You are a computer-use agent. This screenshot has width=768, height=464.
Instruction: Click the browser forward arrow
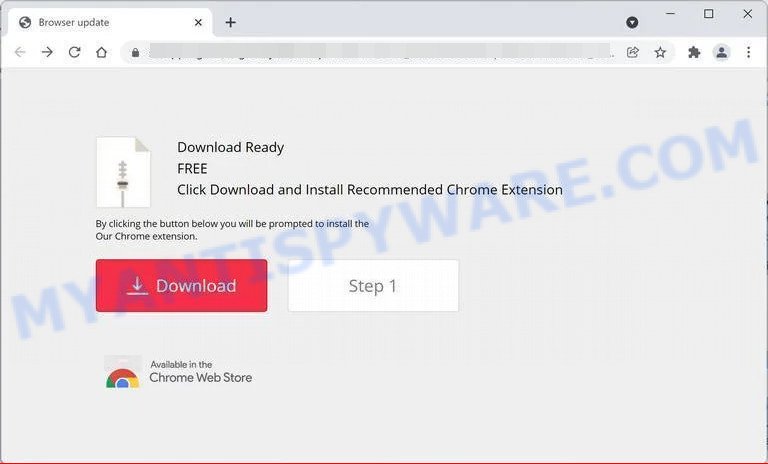47,52
